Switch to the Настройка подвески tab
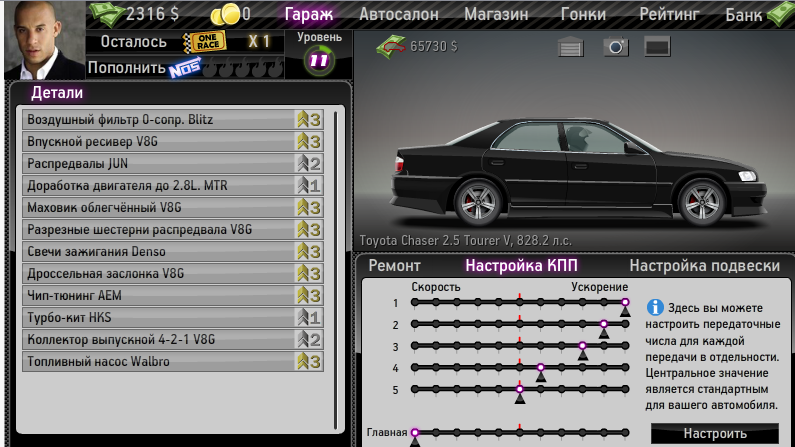795x447 pixels. [705, 266]
